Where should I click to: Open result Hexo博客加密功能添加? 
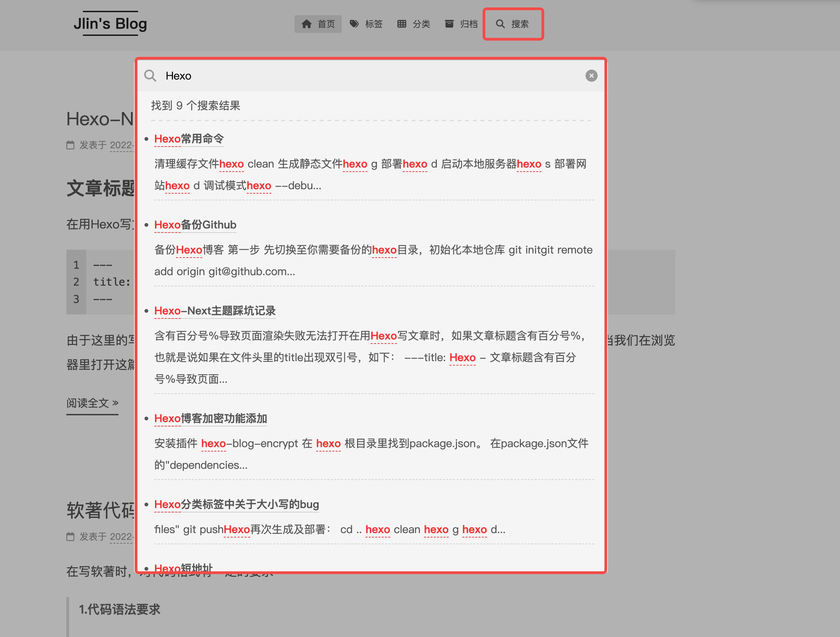click(211, 418)
